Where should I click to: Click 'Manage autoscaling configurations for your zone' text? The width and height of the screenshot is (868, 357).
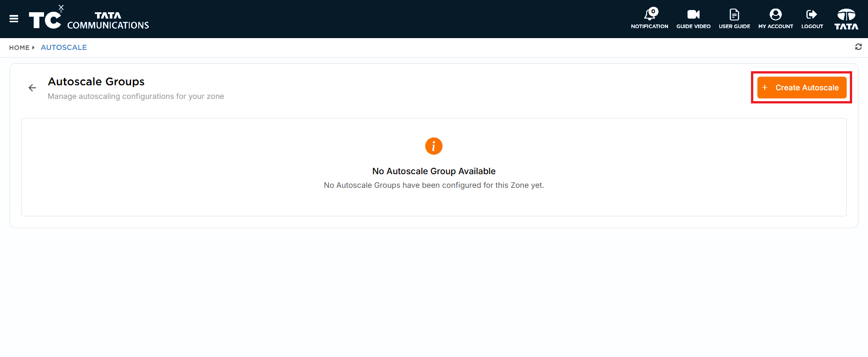coord(136,96)
